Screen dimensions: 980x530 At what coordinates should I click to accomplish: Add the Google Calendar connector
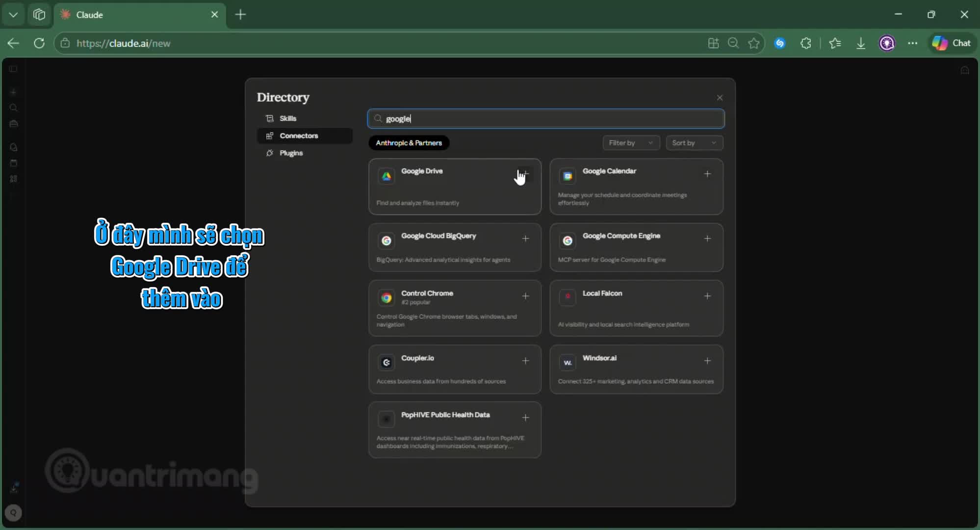pos(707,174)
